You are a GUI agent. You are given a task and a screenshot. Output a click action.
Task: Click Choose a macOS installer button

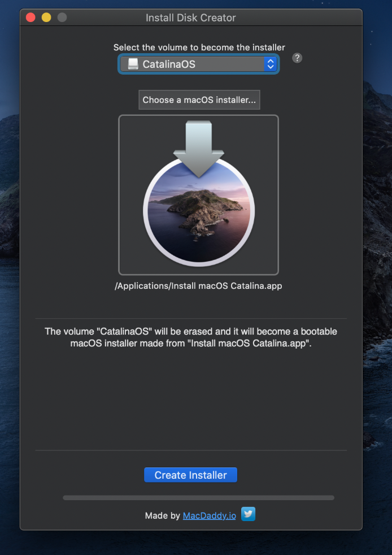click(199, 100)
